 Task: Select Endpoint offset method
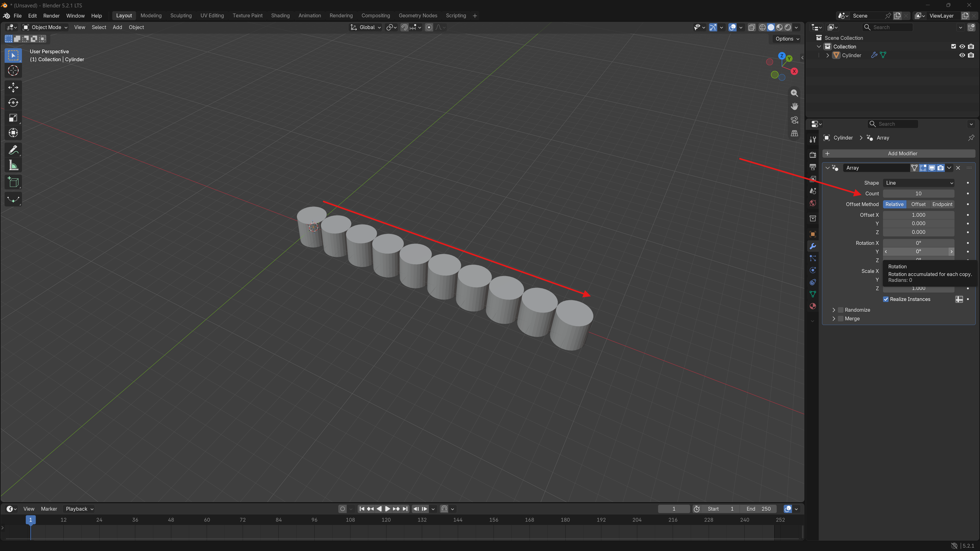pos(942,204)
